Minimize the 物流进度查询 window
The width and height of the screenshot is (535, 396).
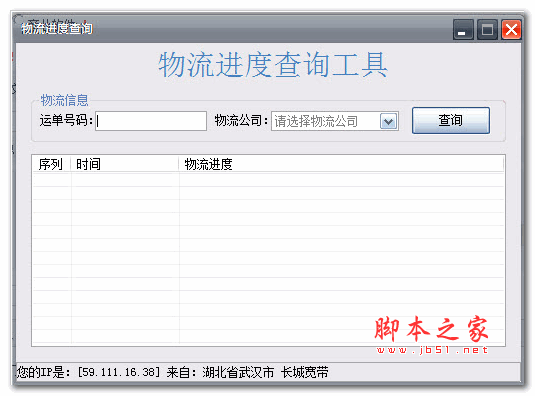463,30
